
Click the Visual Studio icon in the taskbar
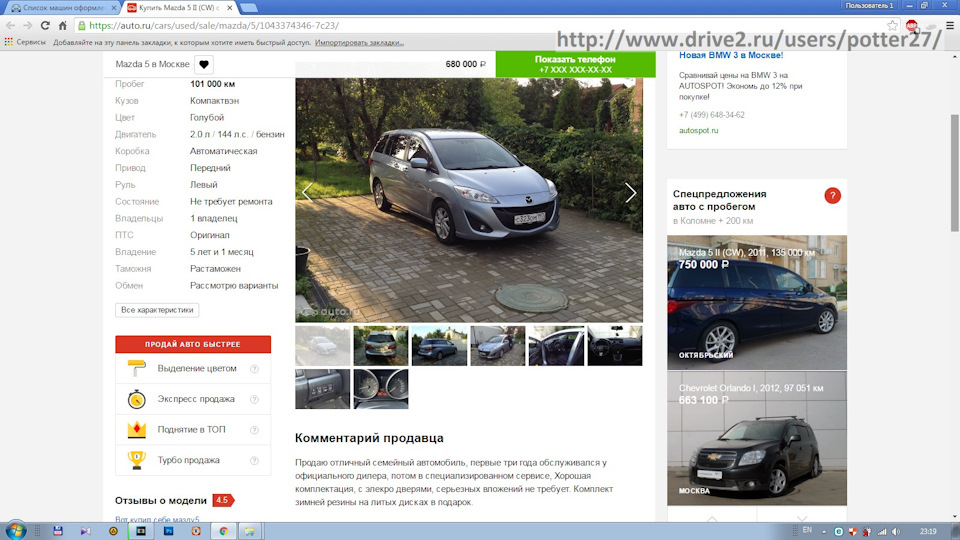point(85,531)
